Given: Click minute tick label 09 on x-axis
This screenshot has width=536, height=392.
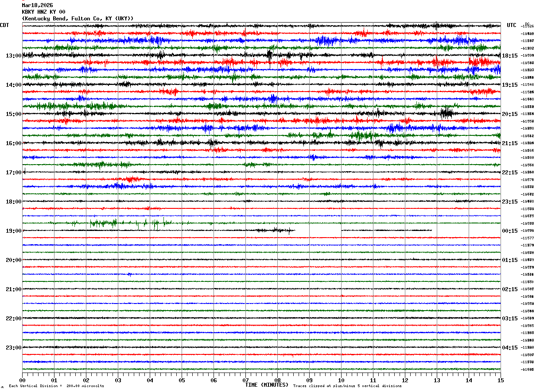Looking at the screenshot, I should (309, 380).
